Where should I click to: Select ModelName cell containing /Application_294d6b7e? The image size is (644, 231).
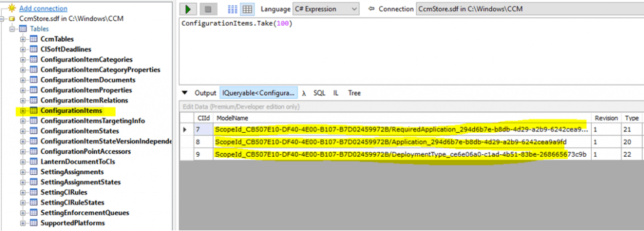402,142
